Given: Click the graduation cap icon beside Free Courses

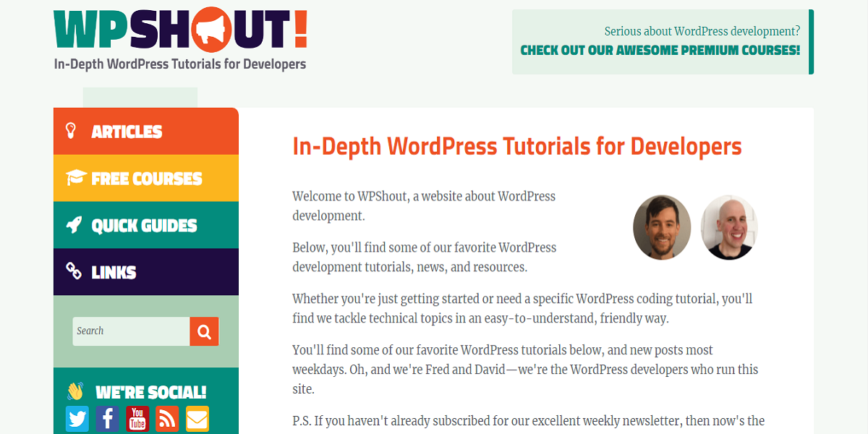Looking at the screenshot, I should [x=76, y=177].
